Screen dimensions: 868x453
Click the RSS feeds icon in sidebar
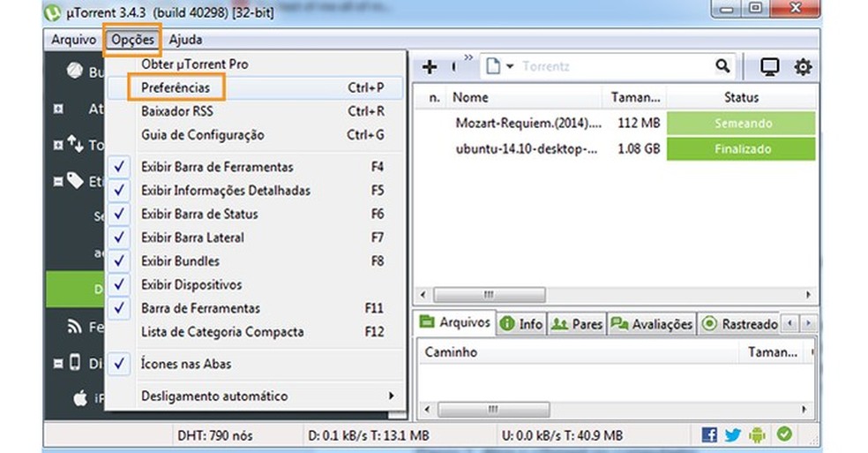click(x=74, y=327)
